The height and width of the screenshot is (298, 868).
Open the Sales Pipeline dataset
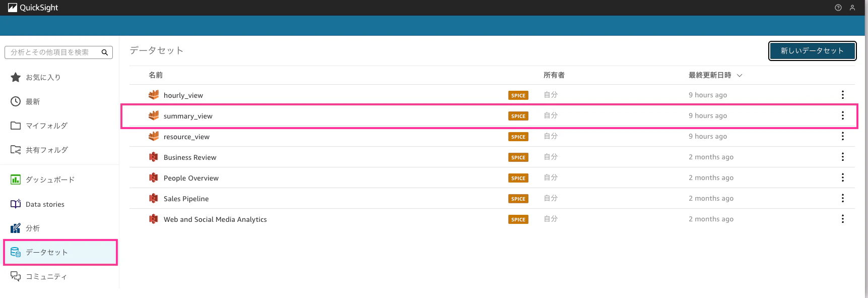[186, 199]
